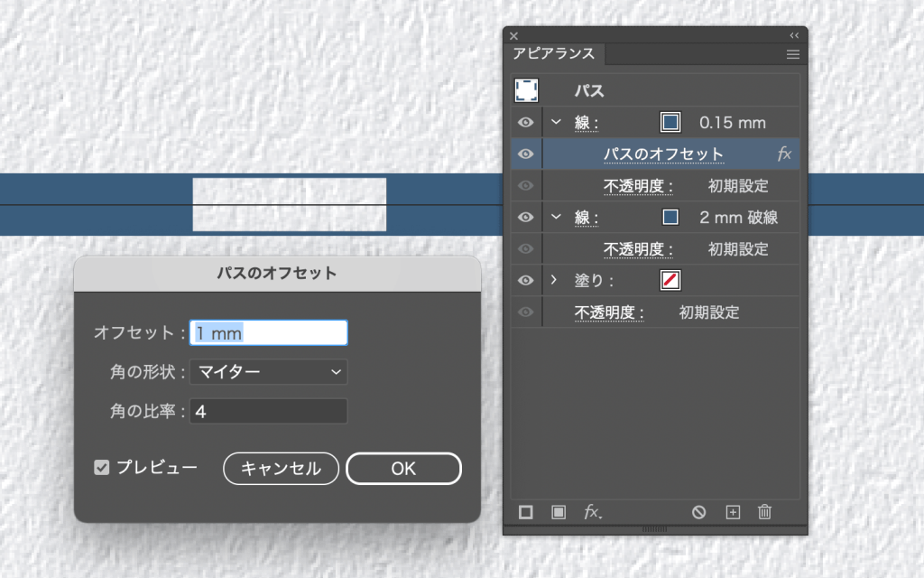This screenshot has width=924, height=578.
Task: Uncheck the プレビュー checkbox
Action: (x=102, y=468)
